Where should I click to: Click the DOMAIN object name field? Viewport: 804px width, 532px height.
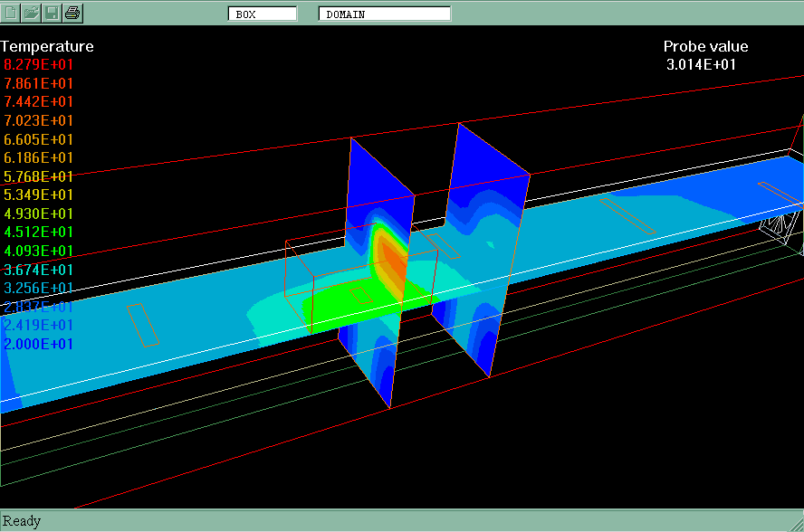[x=384, y=14]
